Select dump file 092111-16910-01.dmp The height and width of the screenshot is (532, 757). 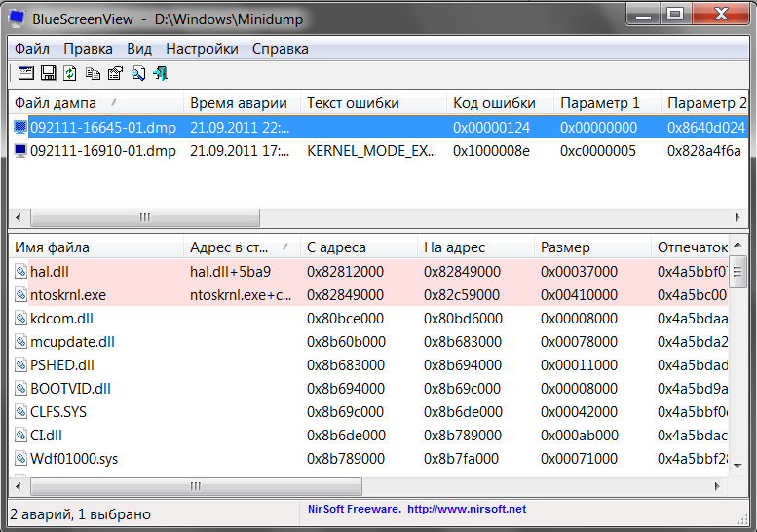(103, 151)
